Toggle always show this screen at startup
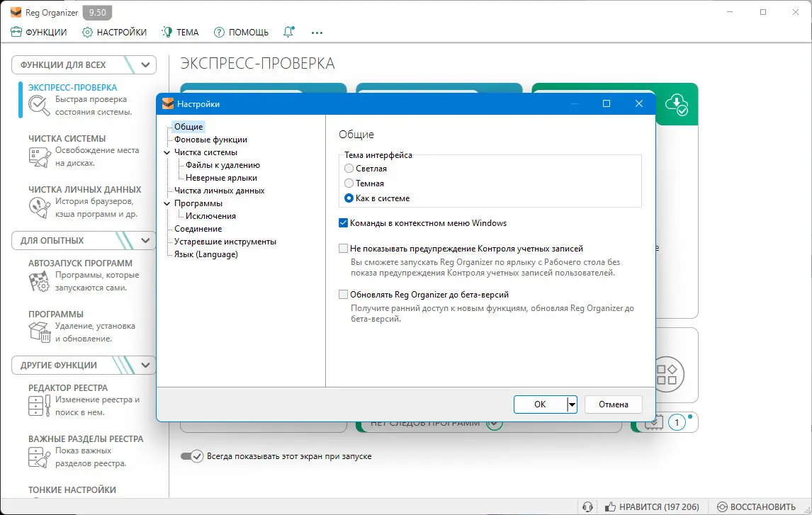Image resolution: width=812 pixels, height=515 pixels. (191, 456)
